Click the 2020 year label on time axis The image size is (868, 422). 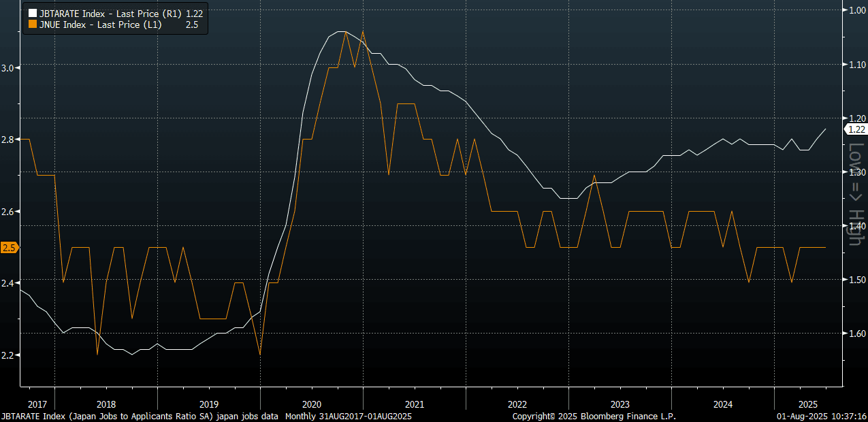pos(311,403)
